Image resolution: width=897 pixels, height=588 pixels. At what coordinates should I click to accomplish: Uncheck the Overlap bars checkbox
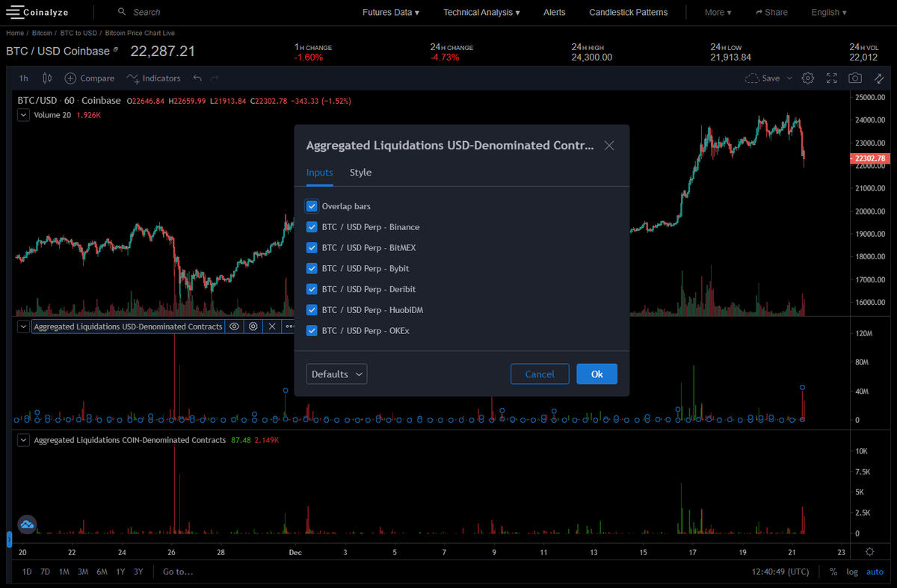pos(312,206)
